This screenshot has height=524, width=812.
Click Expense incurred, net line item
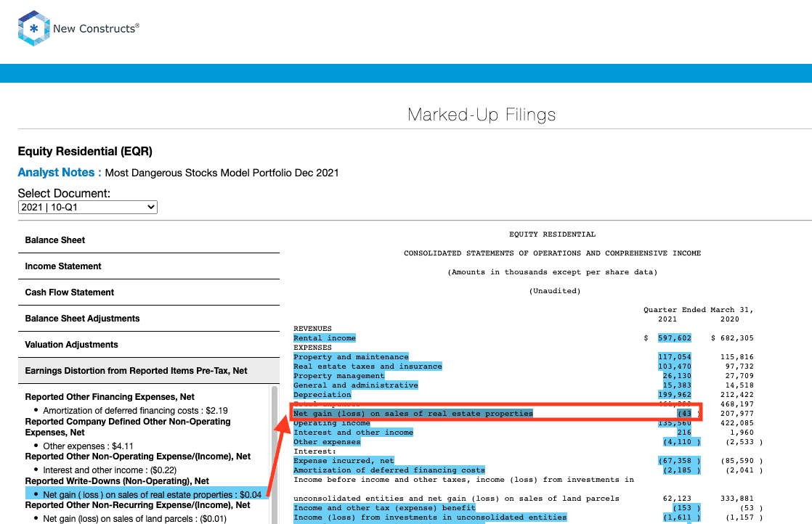point(344,461)
